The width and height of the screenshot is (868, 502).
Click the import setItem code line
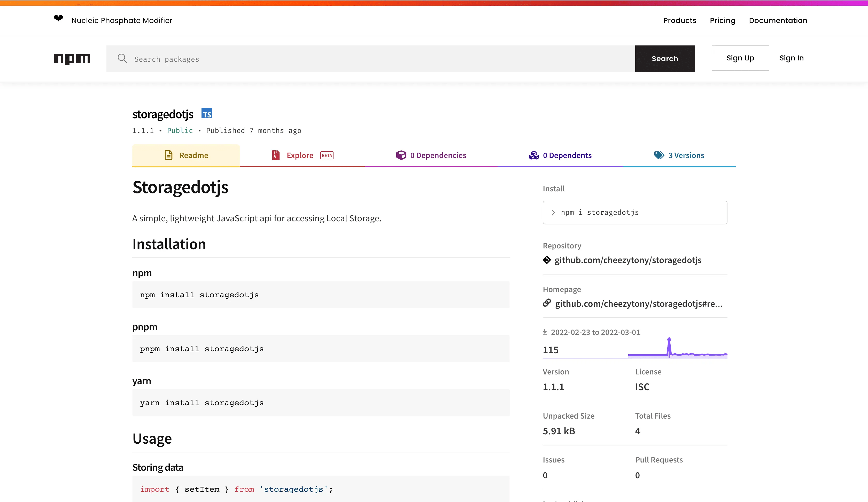236,489
